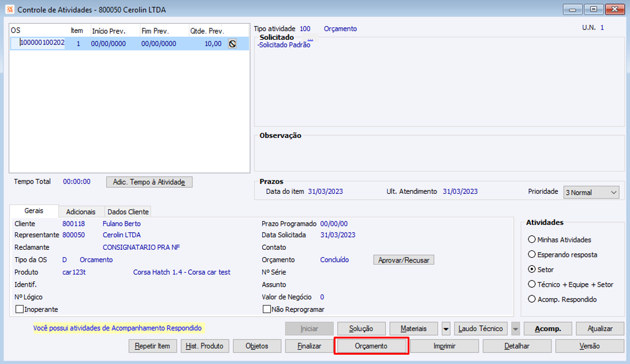This screenshot has width=630, height=364.
Task: Click the OS number 100000100202 field
Action: click(42, 43)
